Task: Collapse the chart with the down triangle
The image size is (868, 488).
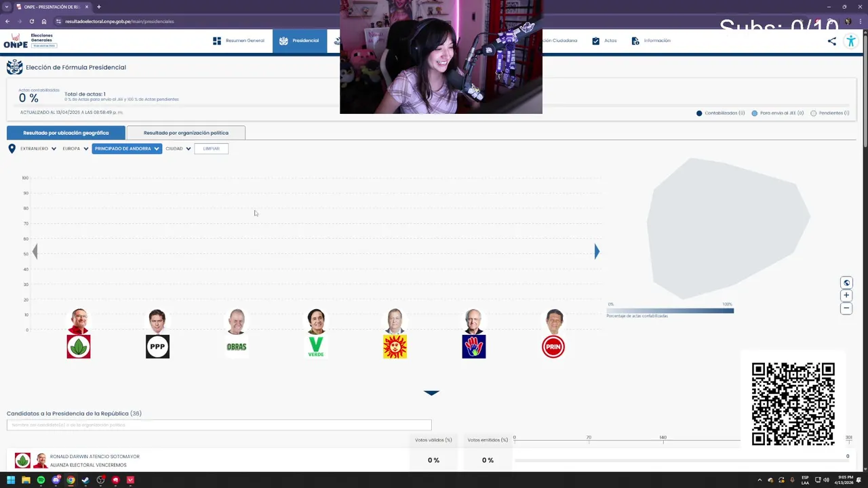Action: [x=431, y=392]
